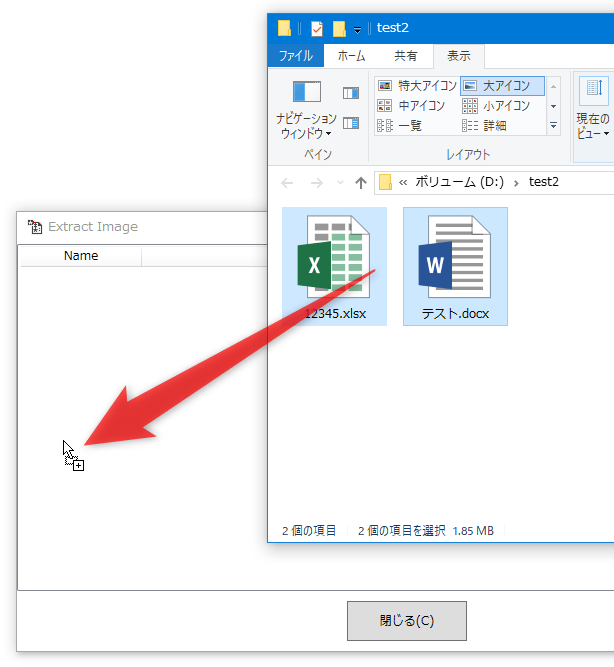614x667 pixels.
Task: Click the Forward navigation arrow
Action: (317, 183)
